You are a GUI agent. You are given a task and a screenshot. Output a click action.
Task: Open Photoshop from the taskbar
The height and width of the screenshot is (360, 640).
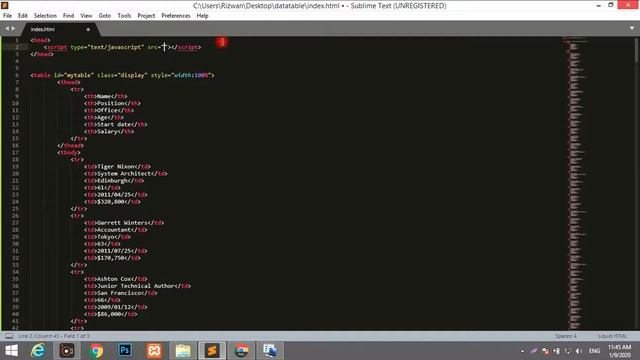[125, 351]
